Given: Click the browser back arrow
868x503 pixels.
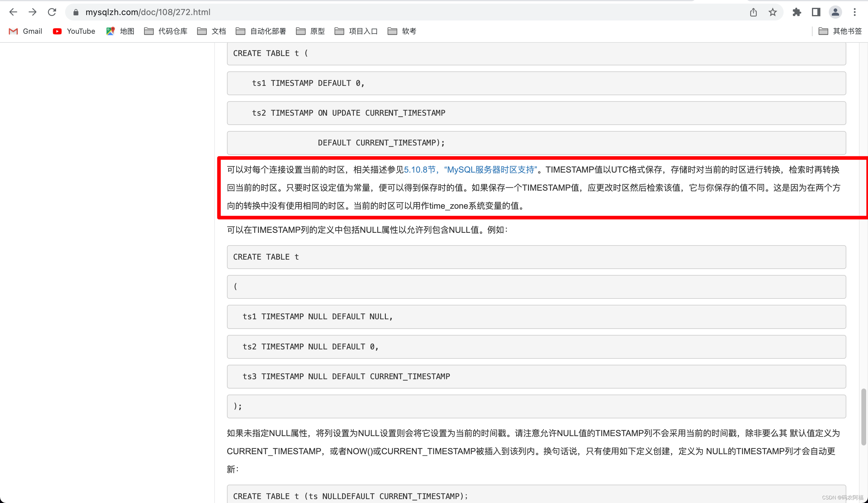Looking at the screenshot, I should [13, 12].
